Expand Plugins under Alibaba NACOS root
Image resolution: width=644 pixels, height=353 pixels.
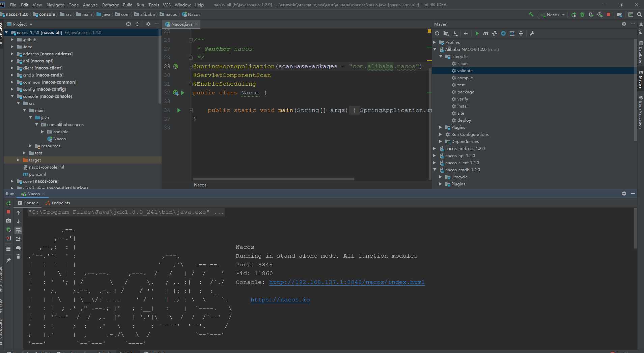(x=441, y=127)
